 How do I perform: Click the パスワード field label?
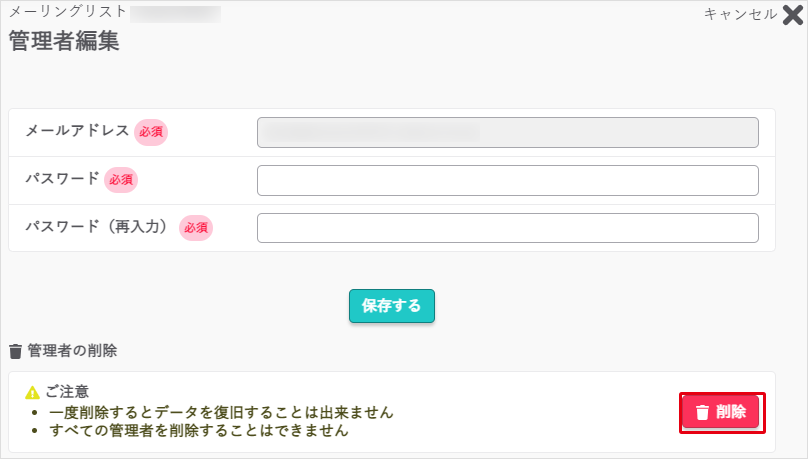coord(62,179)
